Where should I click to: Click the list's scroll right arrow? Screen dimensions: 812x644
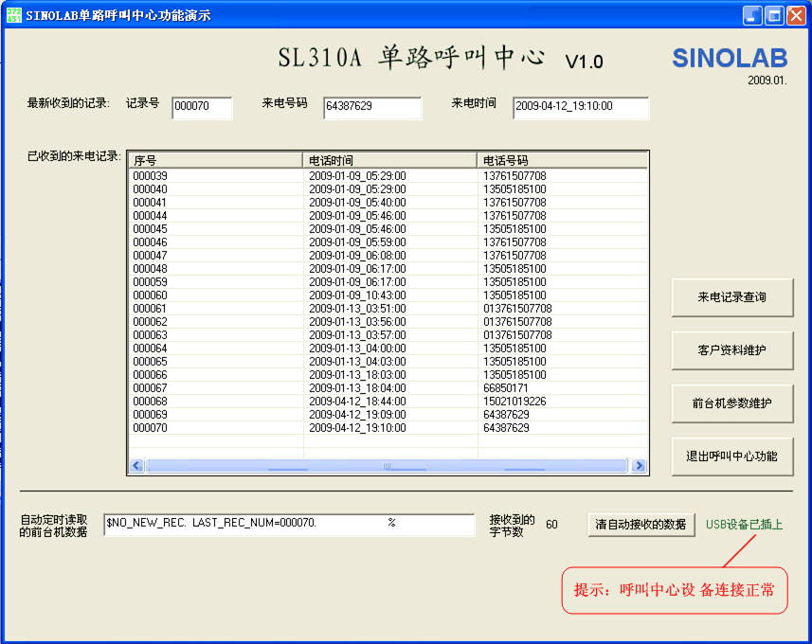click(x=640, y=465)
